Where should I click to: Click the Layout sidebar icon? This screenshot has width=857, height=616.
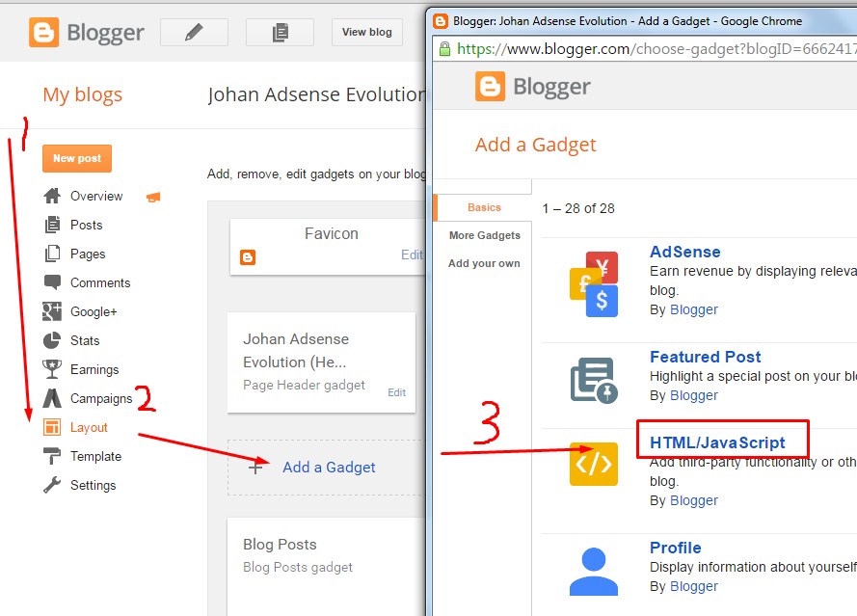pos(52,427)
